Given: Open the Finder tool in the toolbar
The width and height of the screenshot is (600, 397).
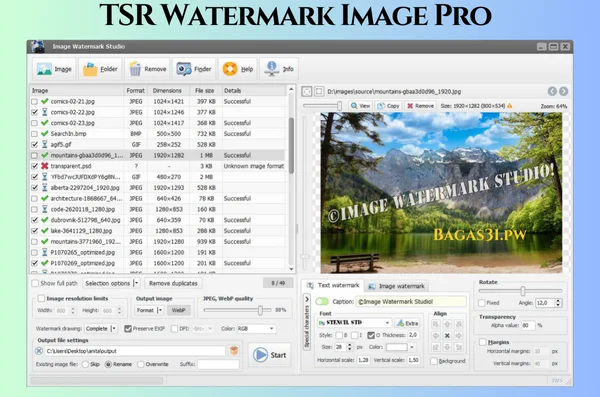Looking at the screenshot, I should [x=194, y=69].
